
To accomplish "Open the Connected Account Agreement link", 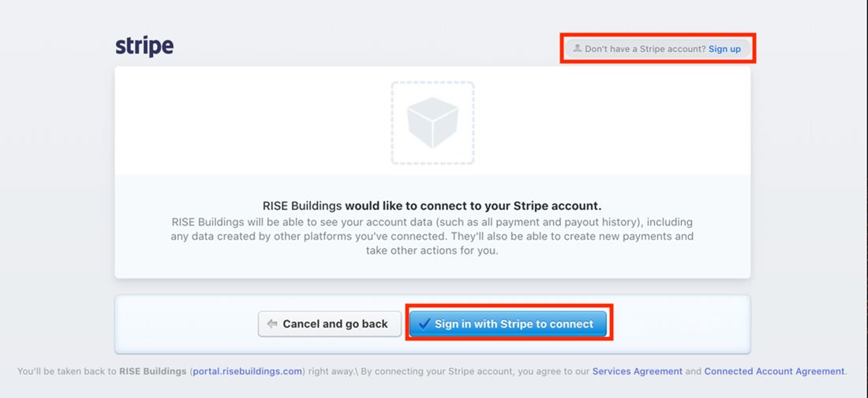I will tap(774, 371).
